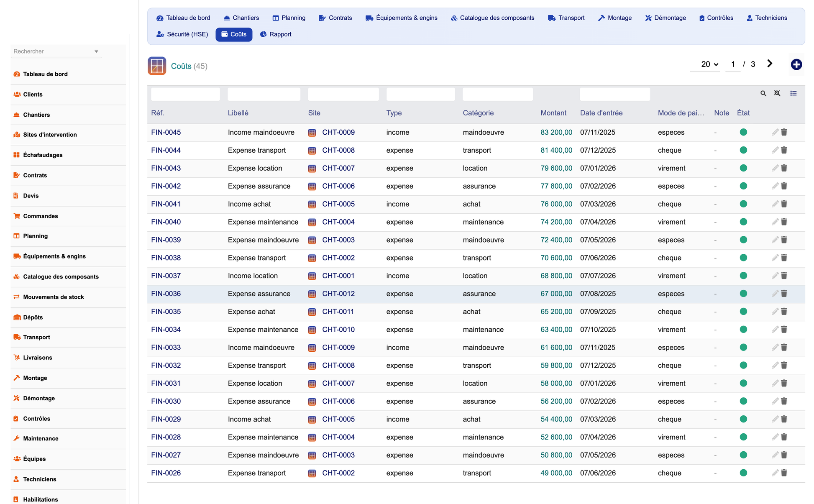Click amount 49 000,00
The width and height of the screenshot is (814, 504).
[x=556, y=473]
